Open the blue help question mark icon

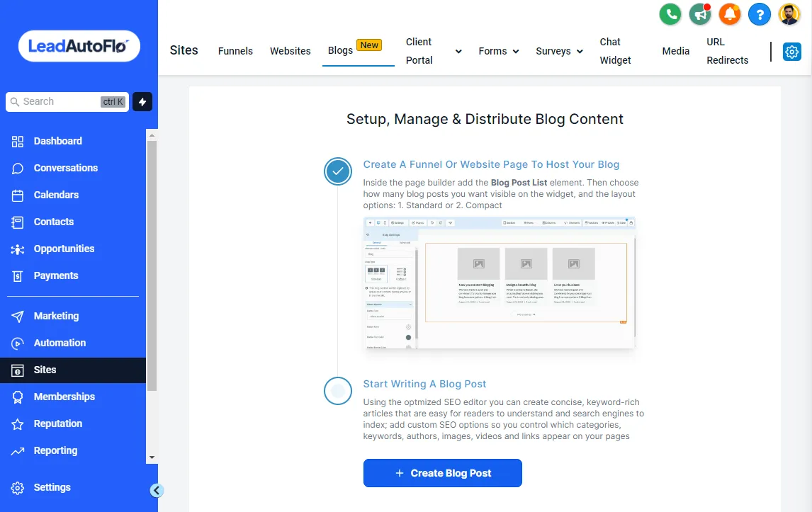click(x=759, y=14)
